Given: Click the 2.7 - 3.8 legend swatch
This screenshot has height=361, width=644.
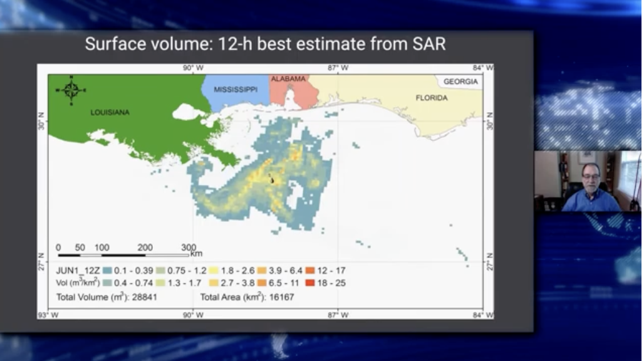Looking at the screenshot, I should coord(212,283).
